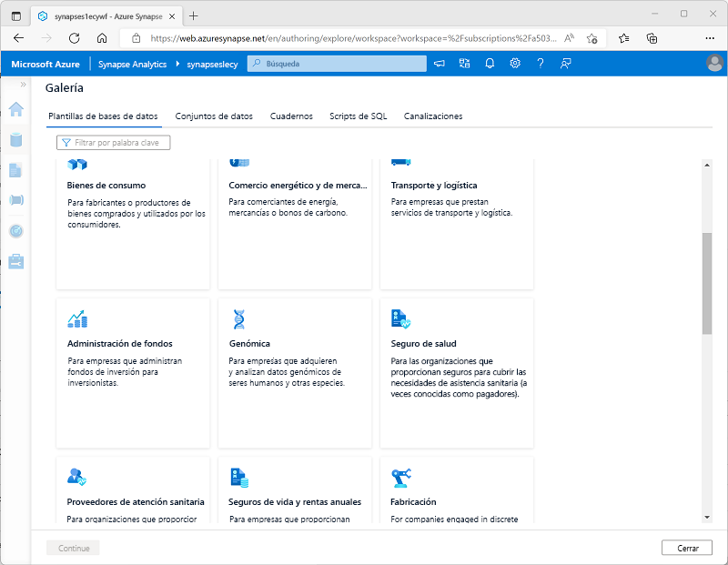Screen dimensions: 728x565
Task: Switch to the Cuadernos tab
Action: (290, 116)
